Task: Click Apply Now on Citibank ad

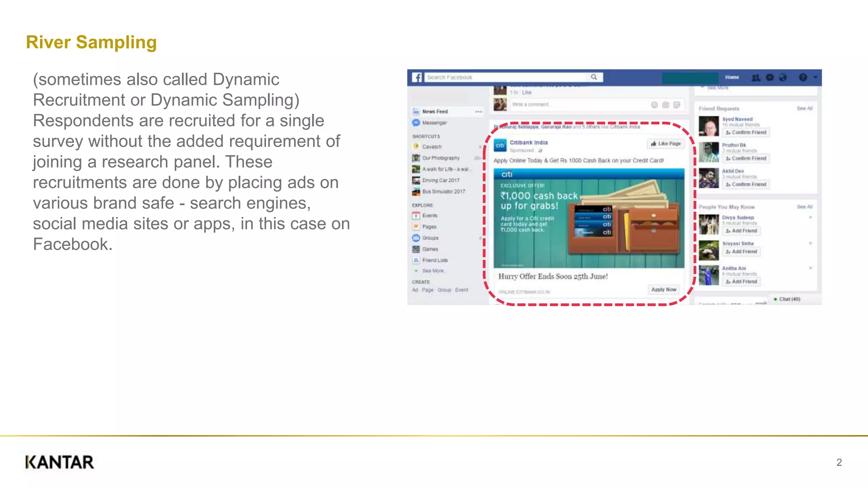Action: click(x=664, y=290)
